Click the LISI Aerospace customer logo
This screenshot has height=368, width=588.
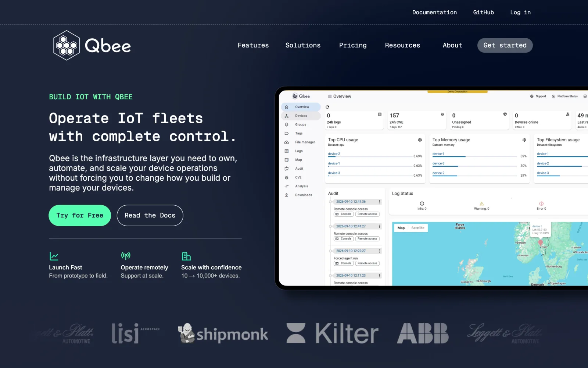tap(136, 333)
